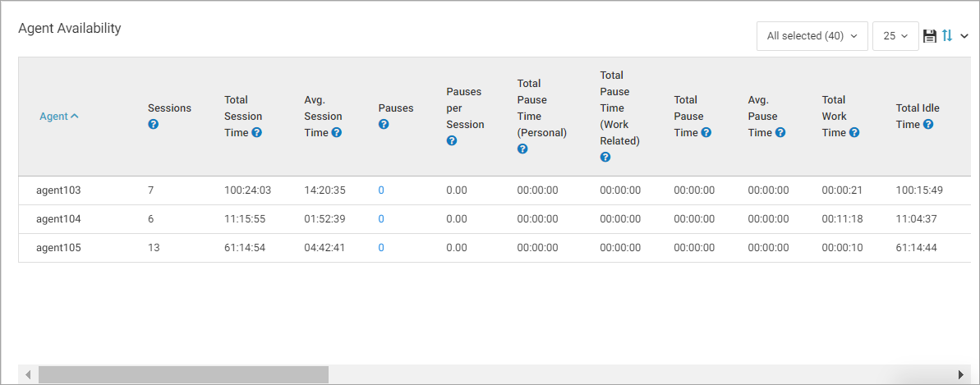Click sessions count 7 for agent103

coord(150,190)
